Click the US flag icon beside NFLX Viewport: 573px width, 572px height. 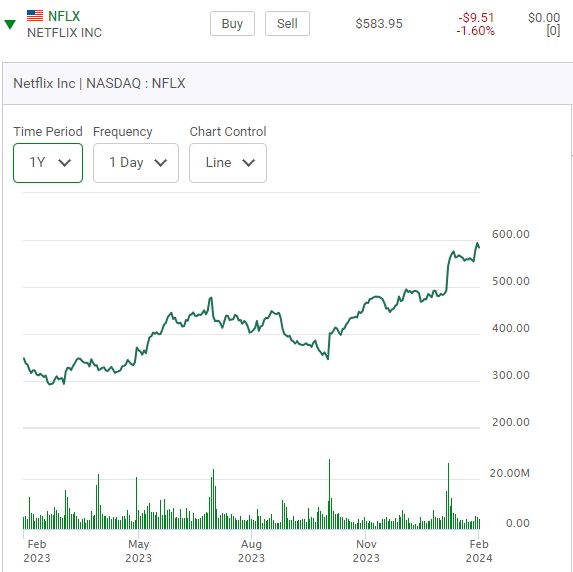(x=35, y=16)
